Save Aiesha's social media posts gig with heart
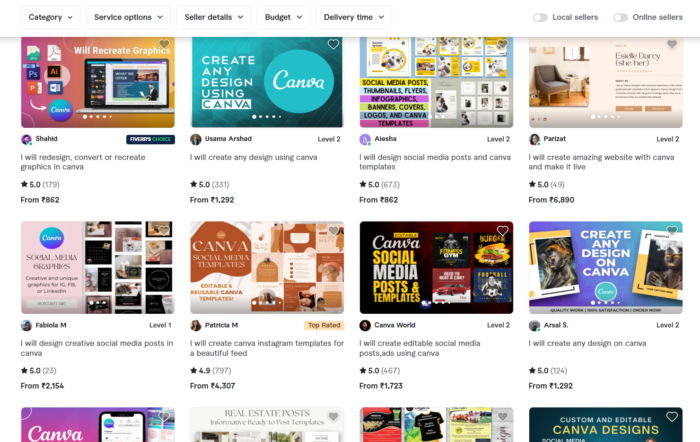 coord(502,44)
